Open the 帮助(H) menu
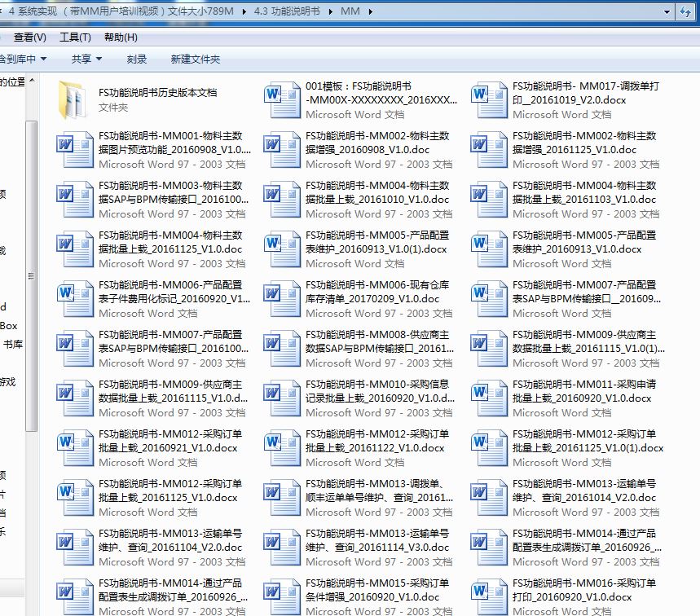 point(121,37)
